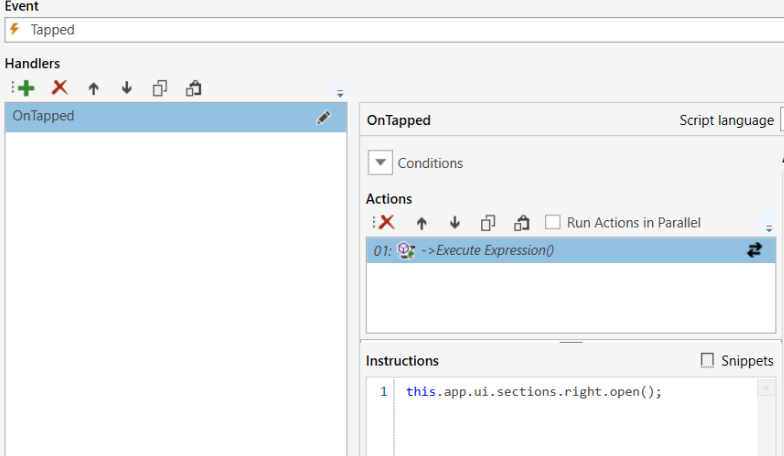
Task: Tick the Snippets checkbox
Action: click(708, 360)
